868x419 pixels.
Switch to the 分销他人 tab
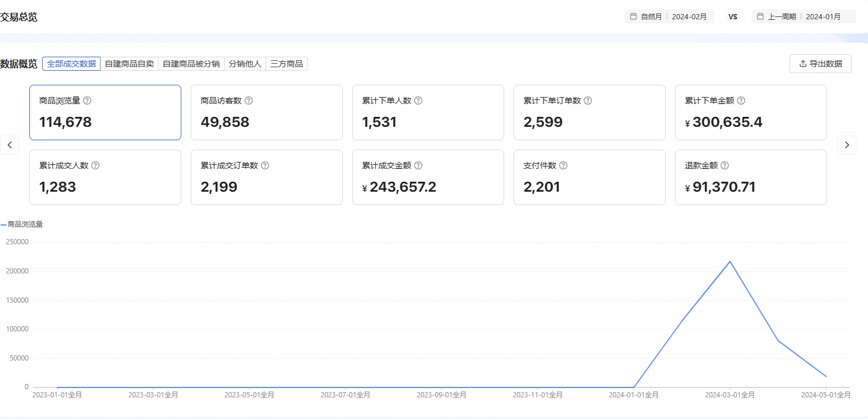244,64
